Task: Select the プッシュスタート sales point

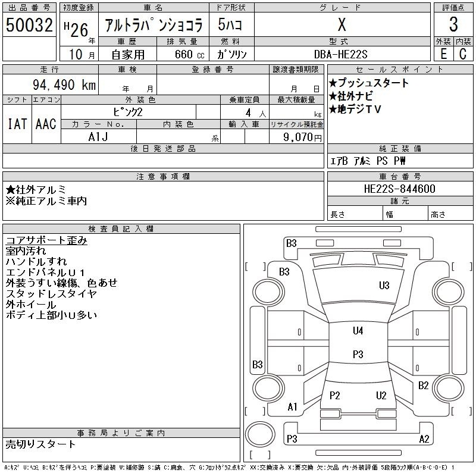Action: click(369, 83)
